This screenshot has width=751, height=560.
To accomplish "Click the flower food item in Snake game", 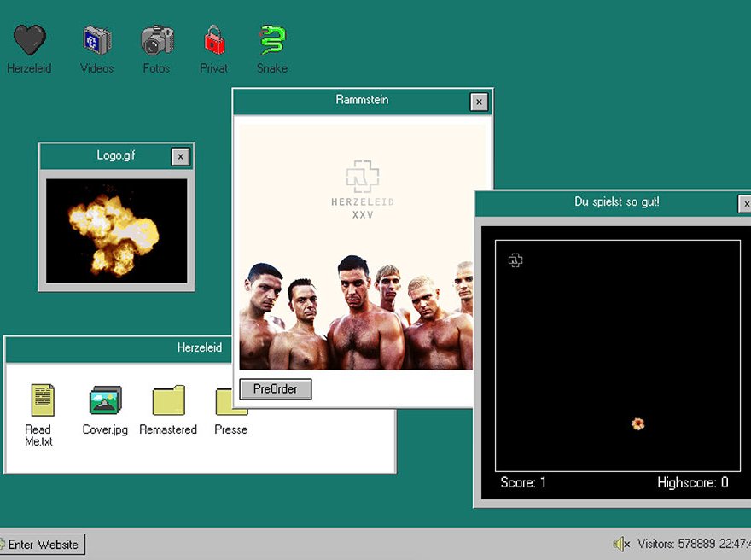I will (638, 424).
